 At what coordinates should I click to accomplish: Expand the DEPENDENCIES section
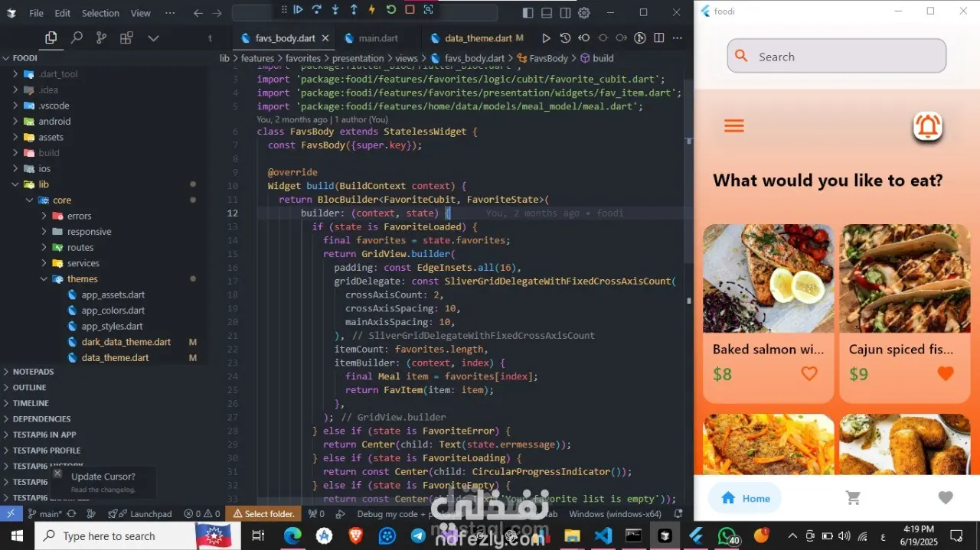click(41, 418)
